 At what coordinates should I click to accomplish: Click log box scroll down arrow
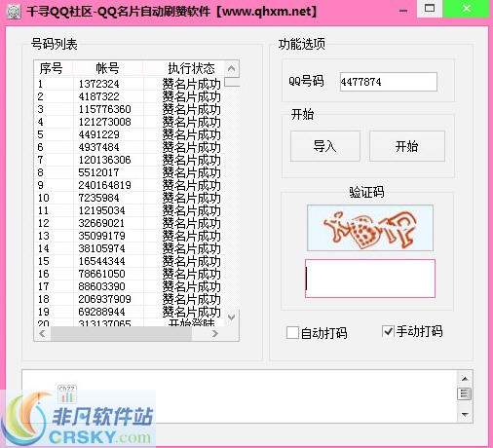(465, 414)
